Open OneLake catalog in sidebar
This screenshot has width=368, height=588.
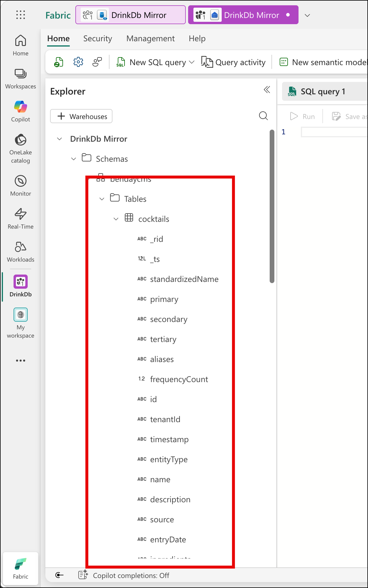[21, 148]
